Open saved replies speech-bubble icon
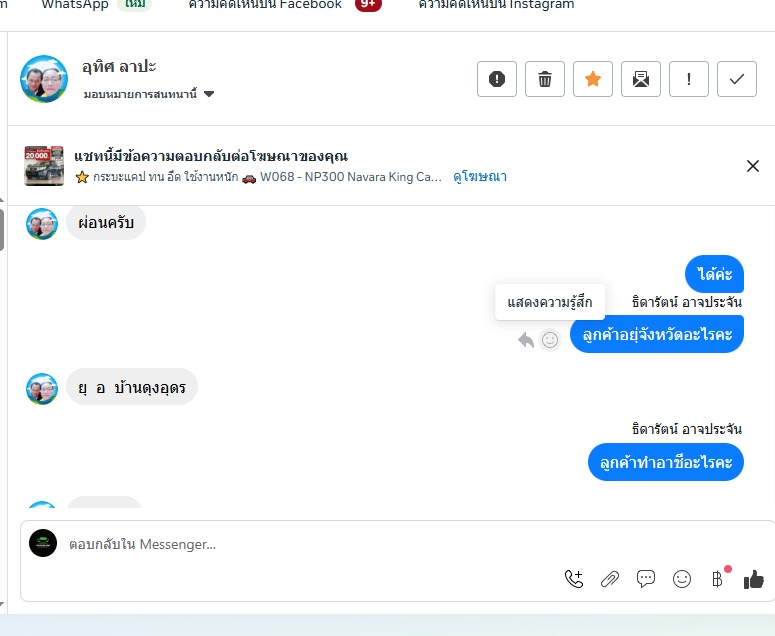 (646, 579)
